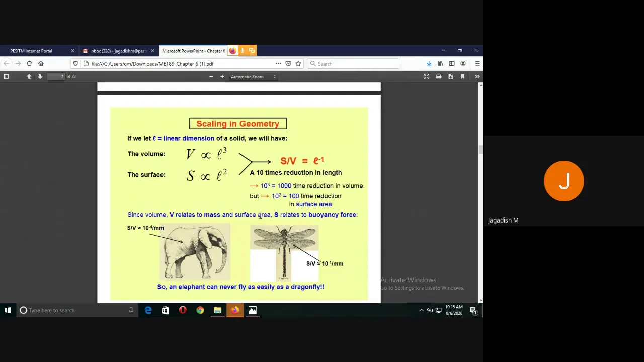The image size is (644, 362).
Task: Switch PDF to presentation mode
Action: coord(427,76)
